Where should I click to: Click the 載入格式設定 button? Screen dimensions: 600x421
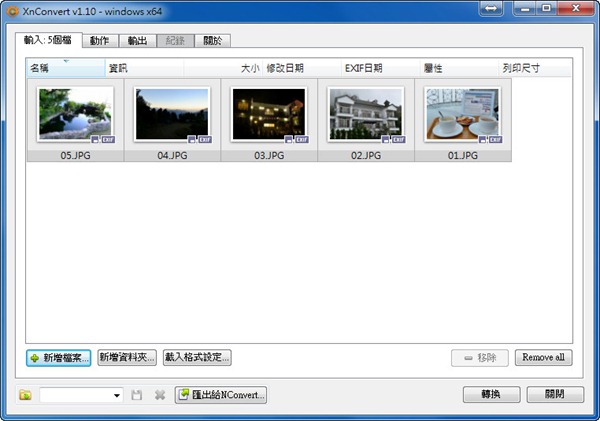coord(197,357)
